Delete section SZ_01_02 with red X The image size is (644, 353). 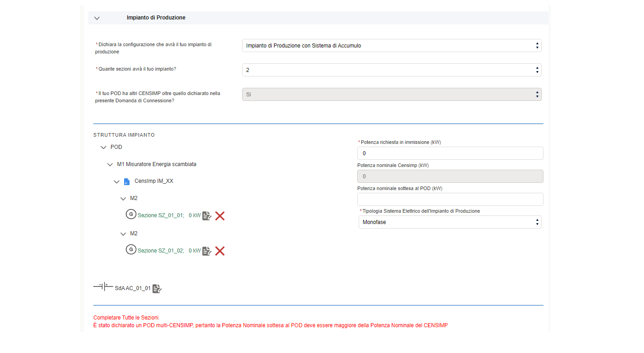click(x=220, y=251)
